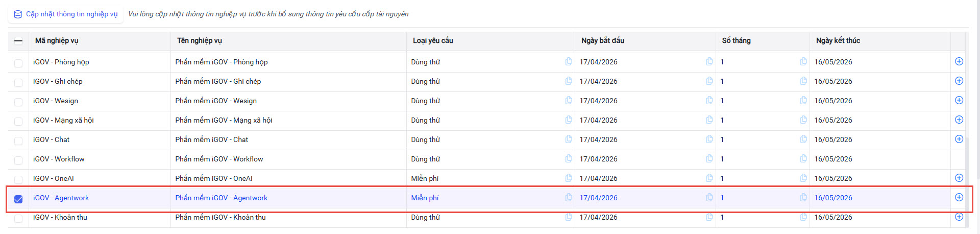Image resolution: width=980 pixels, height=234 pixels.
Task: Click Cập nhật thông tin nghiệp vụ button
Action: point(66,14)
